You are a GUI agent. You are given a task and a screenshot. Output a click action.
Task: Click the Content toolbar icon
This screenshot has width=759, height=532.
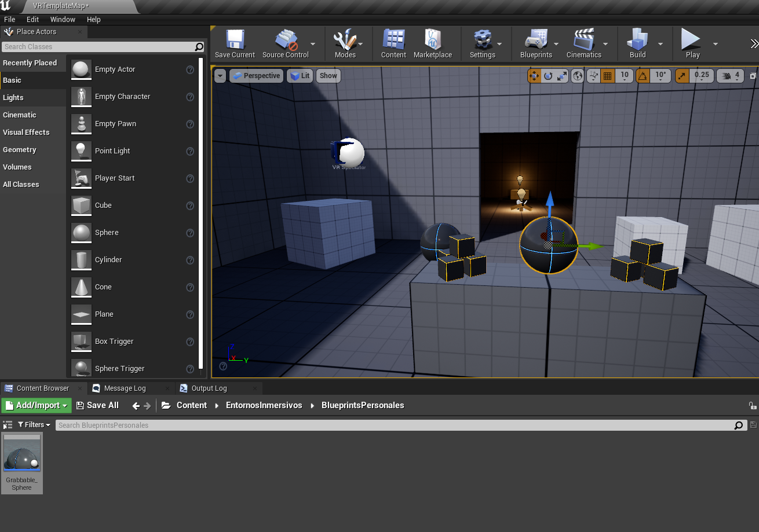(393, 44)
